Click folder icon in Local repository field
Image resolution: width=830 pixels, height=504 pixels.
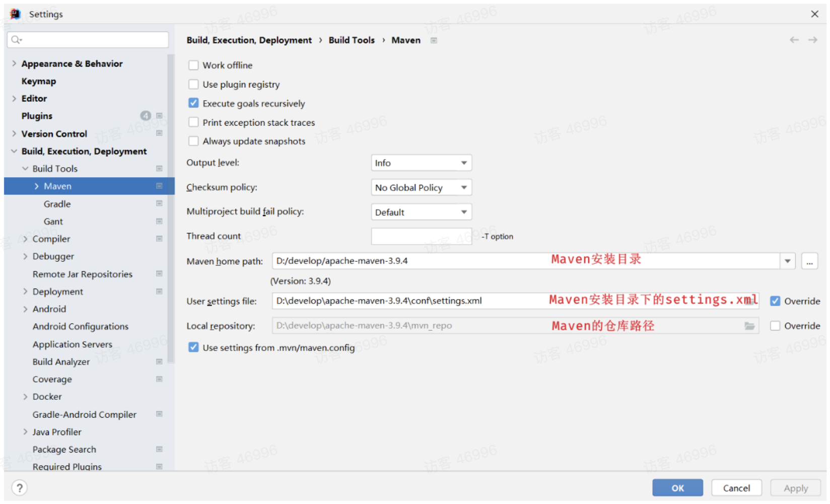coord(749,326)
